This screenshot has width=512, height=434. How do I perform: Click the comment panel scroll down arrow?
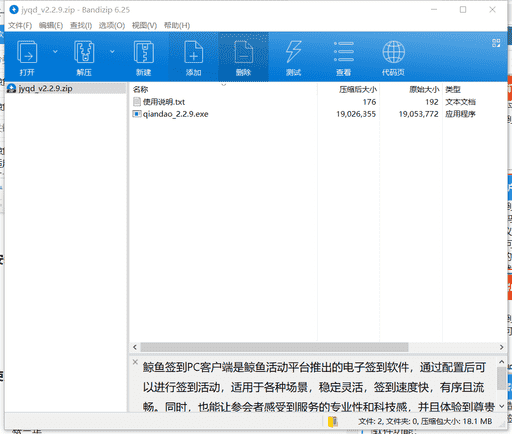[502, 406]
